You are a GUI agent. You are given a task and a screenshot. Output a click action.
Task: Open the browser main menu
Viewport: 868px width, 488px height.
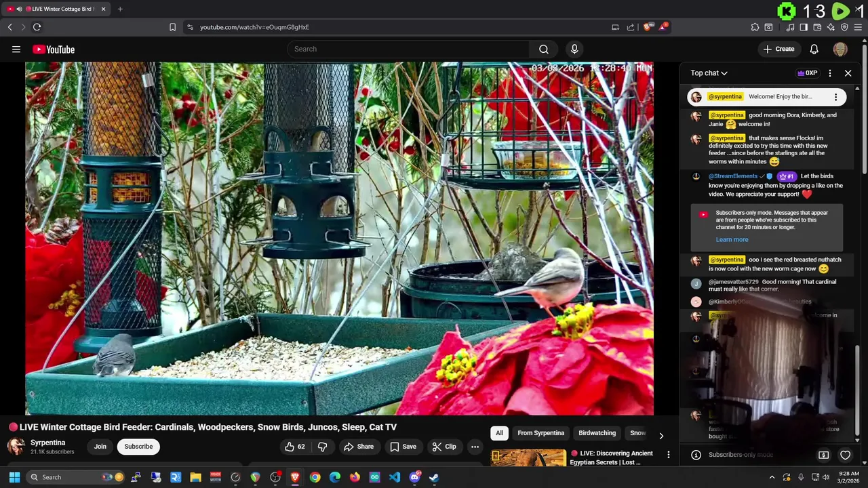pyautogui.click(x=859, y=27)
